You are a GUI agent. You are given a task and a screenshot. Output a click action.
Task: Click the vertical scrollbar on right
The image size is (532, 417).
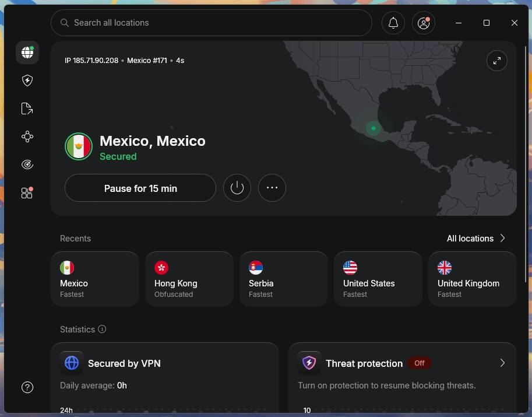526,163
